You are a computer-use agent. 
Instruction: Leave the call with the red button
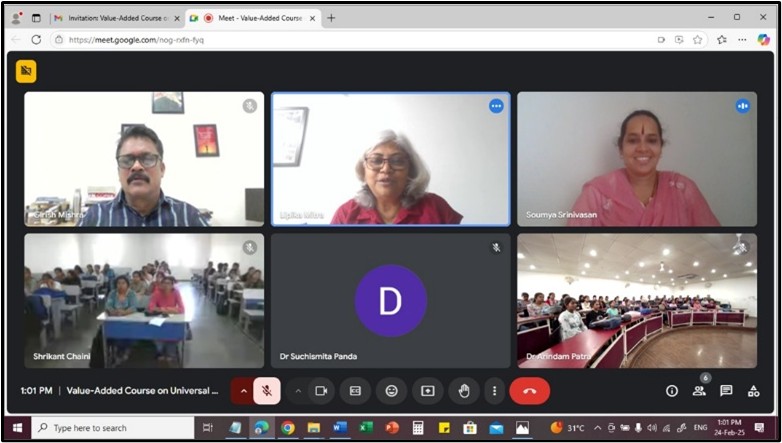[x=529, y=391]
